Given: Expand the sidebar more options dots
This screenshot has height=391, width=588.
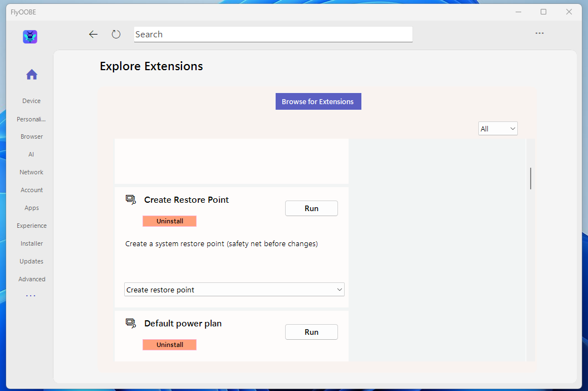Looking at the screenshot, I should (31, 296).
